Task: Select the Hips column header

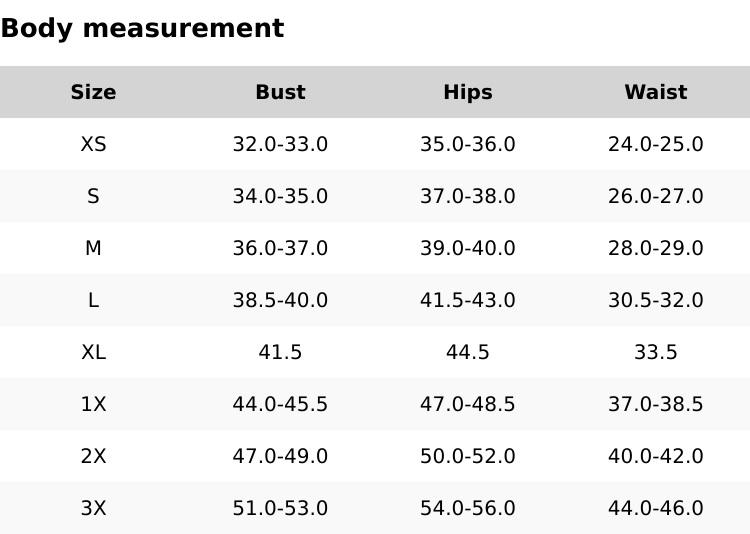Action: pyautogui.click(x=468, y=93)
